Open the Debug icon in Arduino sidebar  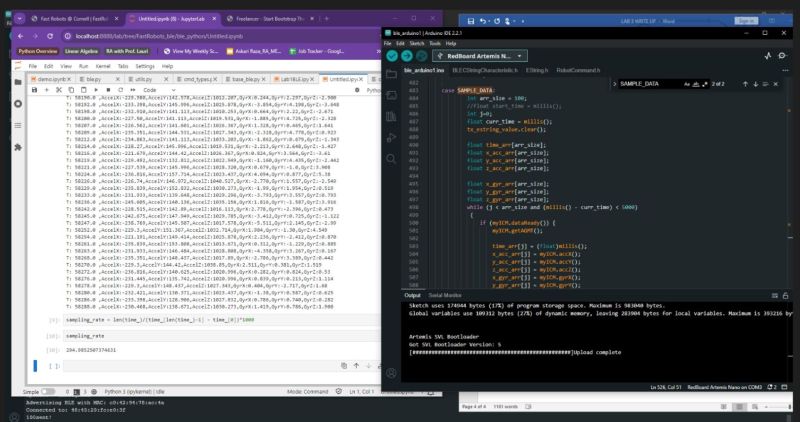[x=391, y=138]
